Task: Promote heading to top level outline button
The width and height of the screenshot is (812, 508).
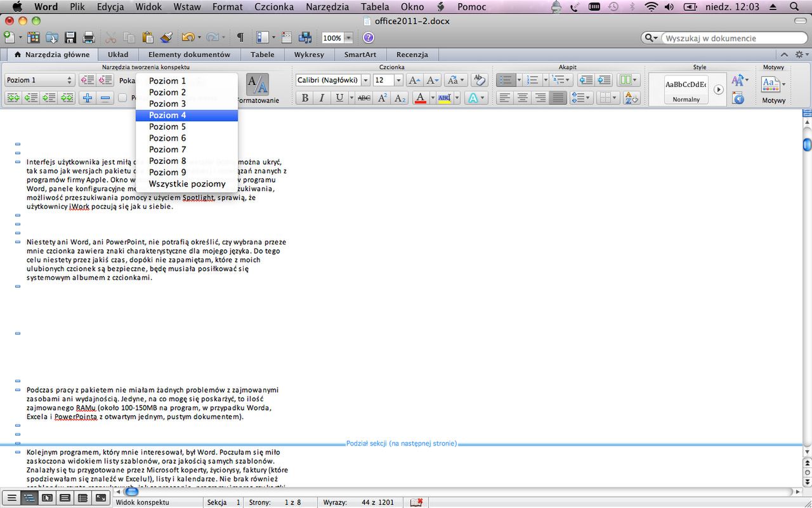Action: pos(13,98)
